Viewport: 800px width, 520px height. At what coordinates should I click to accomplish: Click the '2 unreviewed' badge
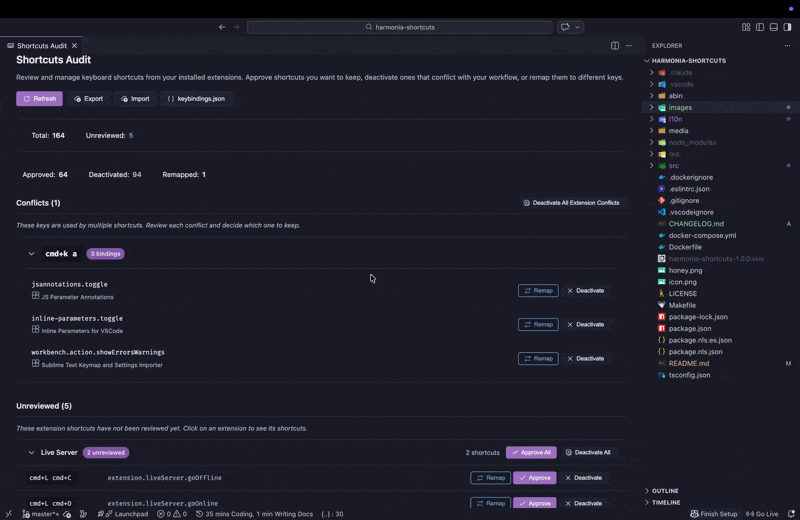pyautogui.click(x=106, y=453)
